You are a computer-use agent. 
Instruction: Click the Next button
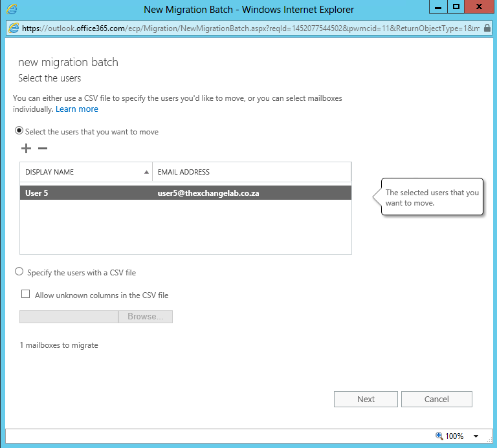tap(366, 400)
